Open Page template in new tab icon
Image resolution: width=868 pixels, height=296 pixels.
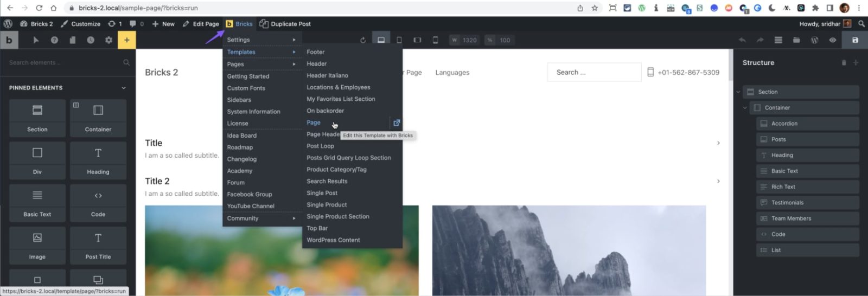click(397, 123)
